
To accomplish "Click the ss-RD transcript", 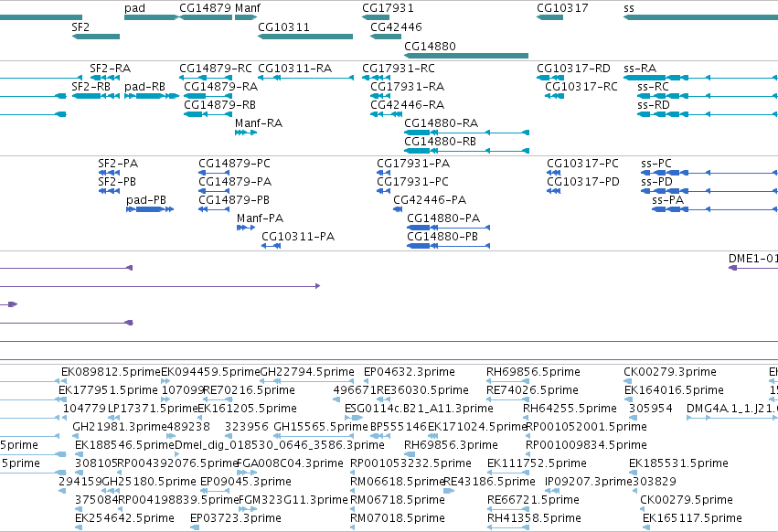I will pos(708,114).
